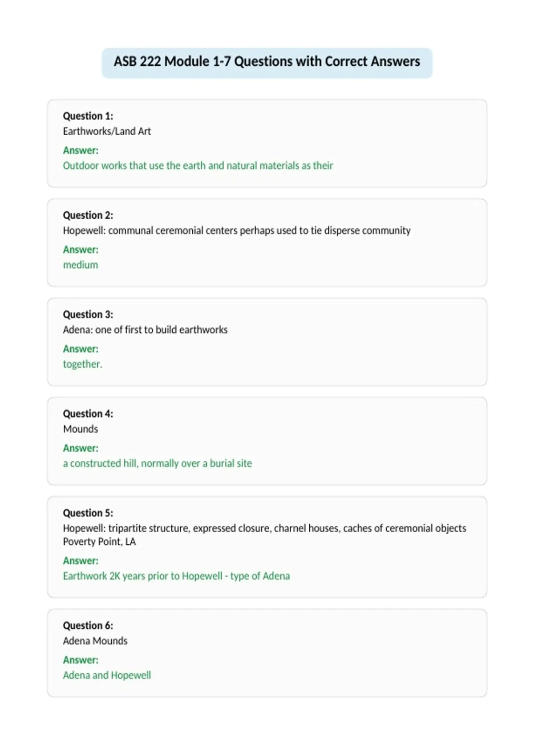
Task: Click the Adena Mounds question text
Action: pos(95,641)
